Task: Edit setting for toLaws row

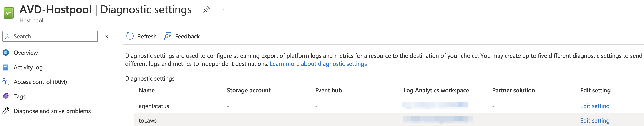Action: [x=594, y=121]
